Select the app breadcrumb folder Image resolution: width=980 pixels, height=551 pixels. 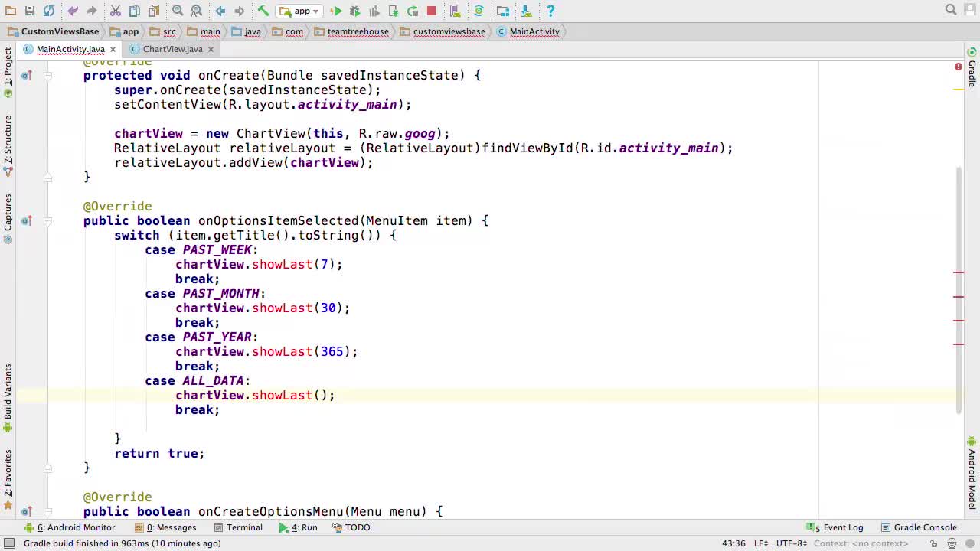pos(124,31)
